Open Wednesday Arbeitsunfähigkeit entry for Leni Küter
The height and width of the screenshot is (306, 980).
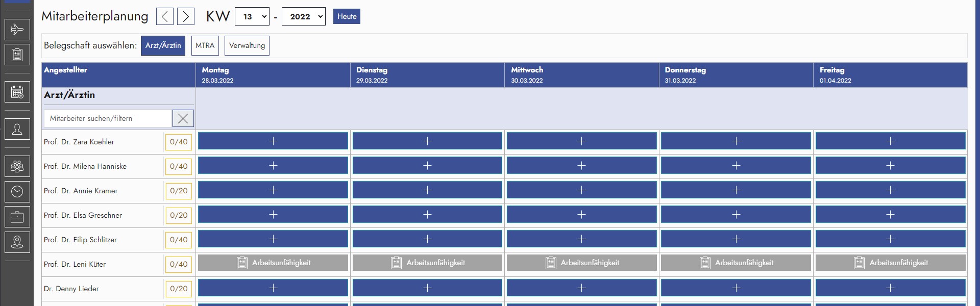(581, 263)
